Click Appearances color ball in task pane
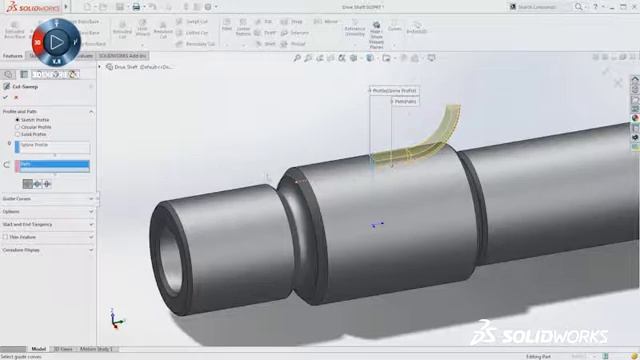Image resolution: width=640 pixels, height=360 pixels. (635, 118)
